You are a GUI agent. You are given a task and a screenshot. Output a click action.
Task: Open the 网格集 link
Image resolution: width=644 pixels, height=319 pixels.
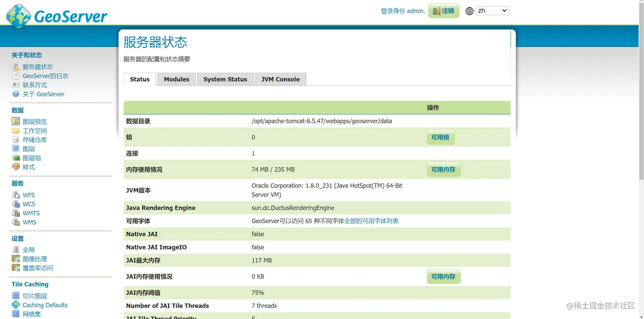tap(32, 314)
